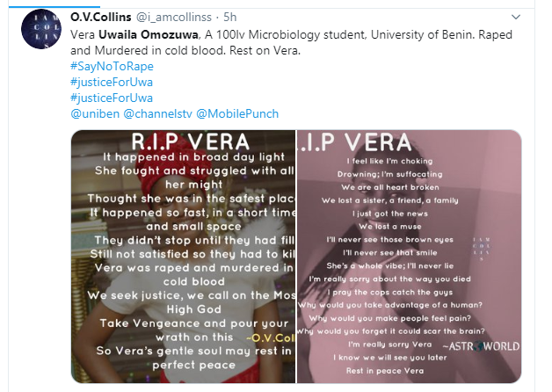Screen dimensions: 552x392
Task: Click the I AM COLLINS logo watermark on pink image
Action: click(482, 249)
